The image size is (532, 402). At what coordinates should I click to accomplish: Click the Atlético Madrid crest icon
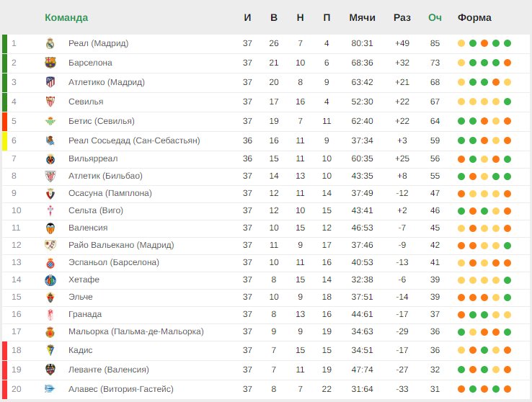point(50,82)
